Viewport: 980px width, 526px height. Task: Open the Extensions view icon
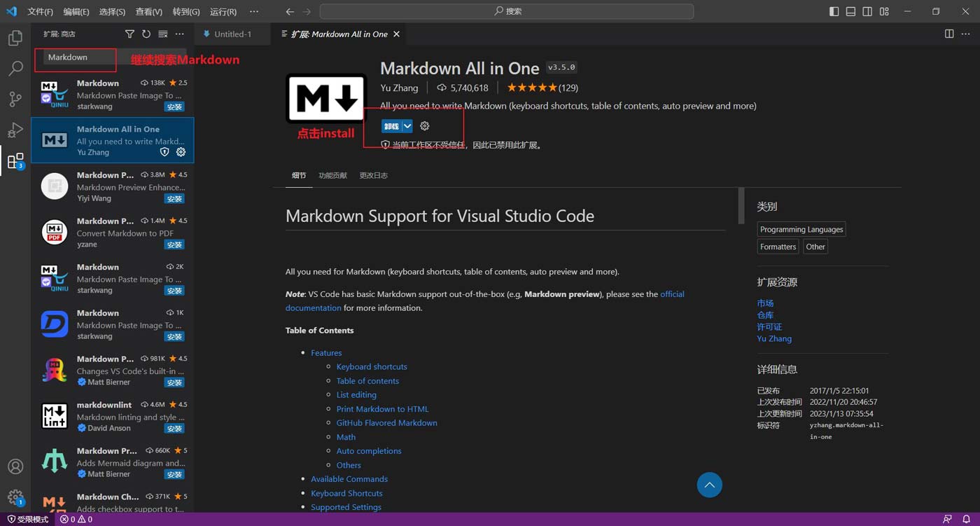tap(15, 161)
